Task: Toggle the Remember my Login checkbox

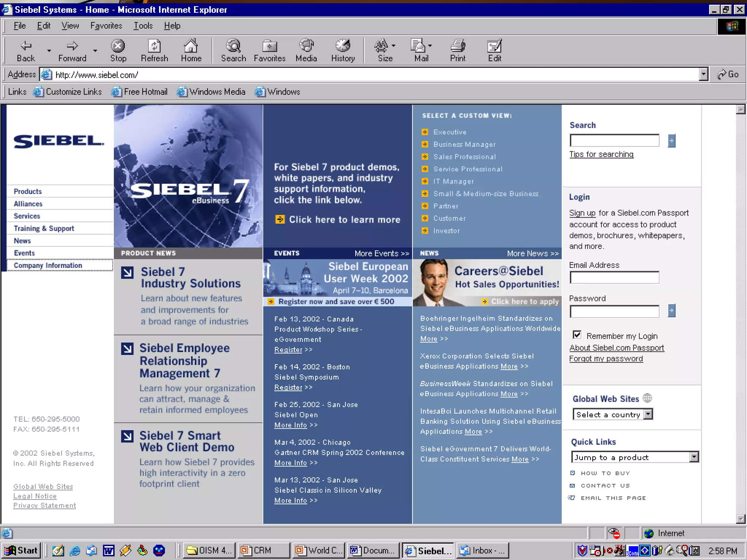Action: [577, 335]
